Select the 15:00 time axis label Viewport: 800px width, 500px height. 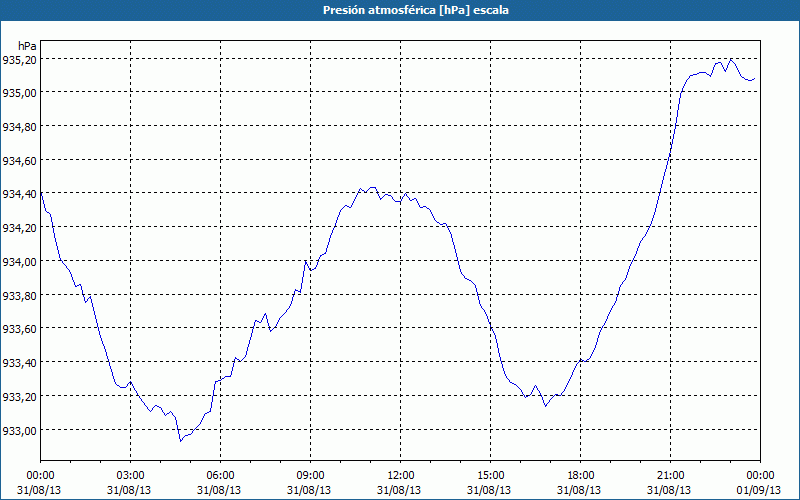[490, 476]
